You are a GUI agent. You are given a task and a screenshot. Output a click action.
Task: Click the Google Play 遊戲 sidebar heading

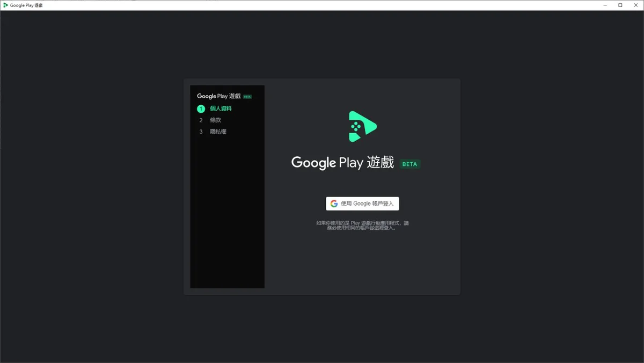click(x=218, y=96)
